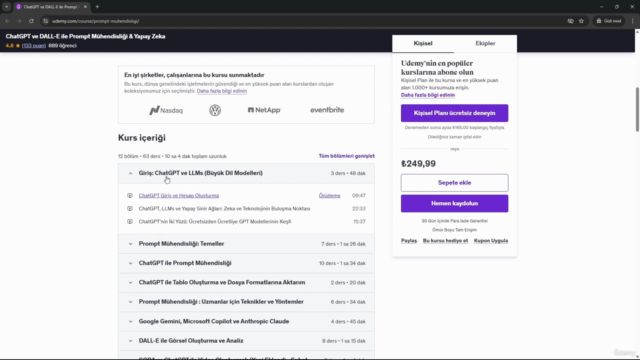Click lesson ChatGPT'nin İki Yüzü
This screenshot has height=360, width=640.
point(215,222)
